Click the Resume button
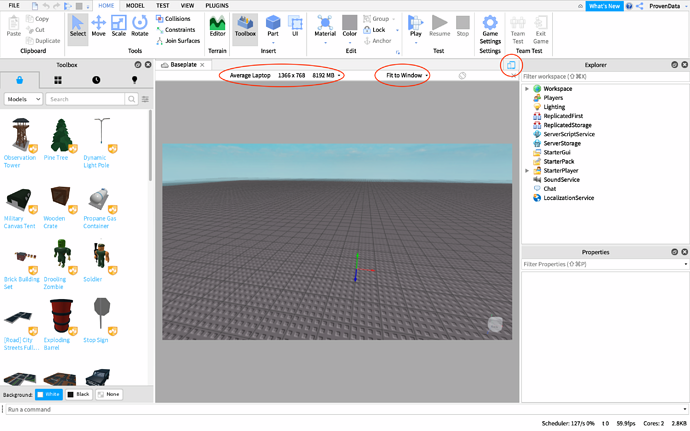 (x=440, y=26)
